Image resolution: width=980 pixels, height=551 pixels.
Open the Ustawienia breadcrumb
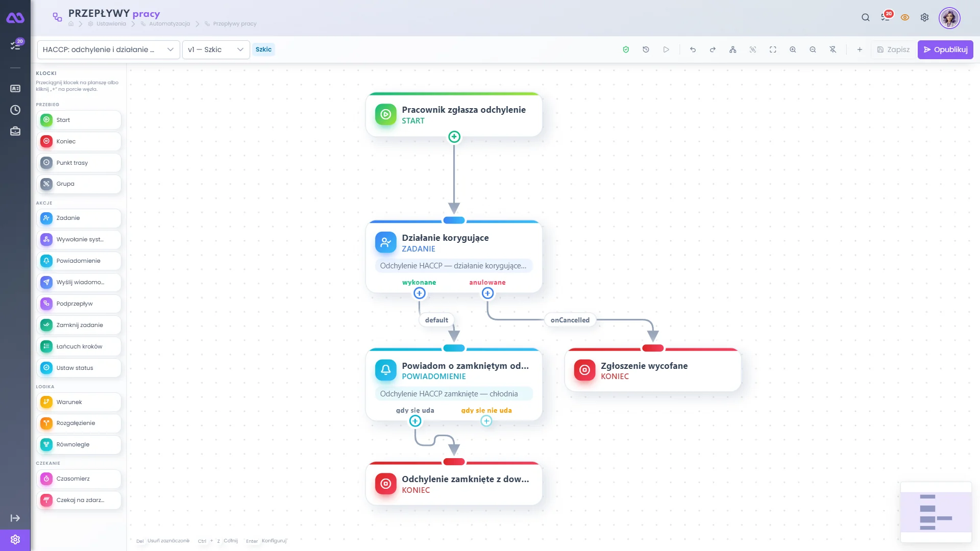(x=111, y=23)
